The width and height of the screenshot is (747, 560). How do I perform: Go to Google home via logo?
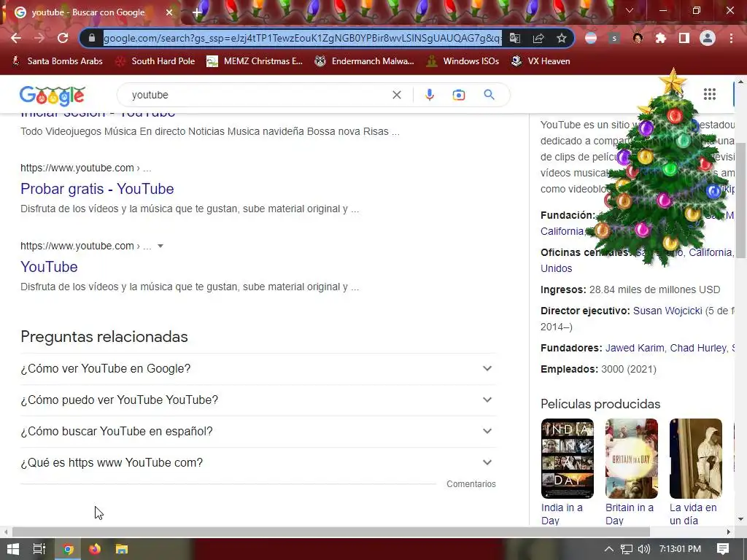click(x=53, y=95)
